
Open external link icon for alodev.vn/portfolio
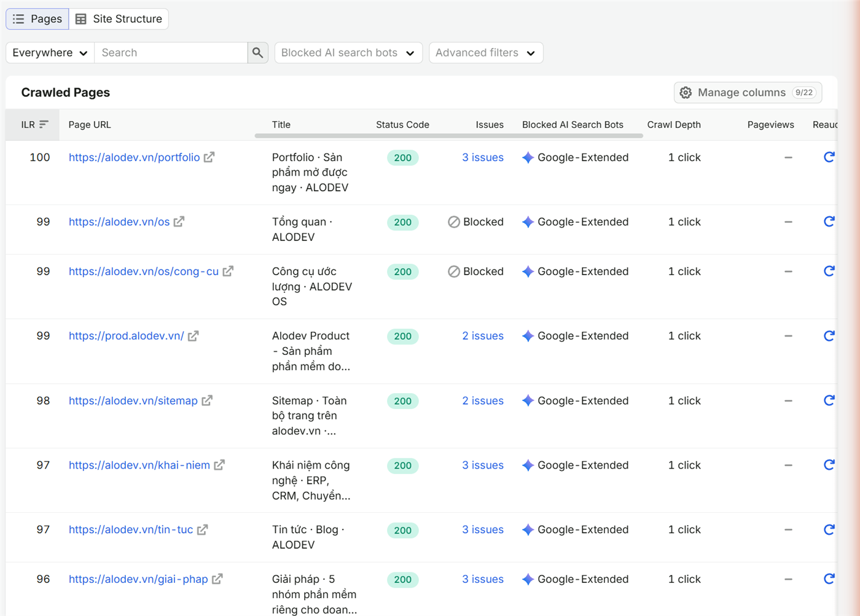209,157
